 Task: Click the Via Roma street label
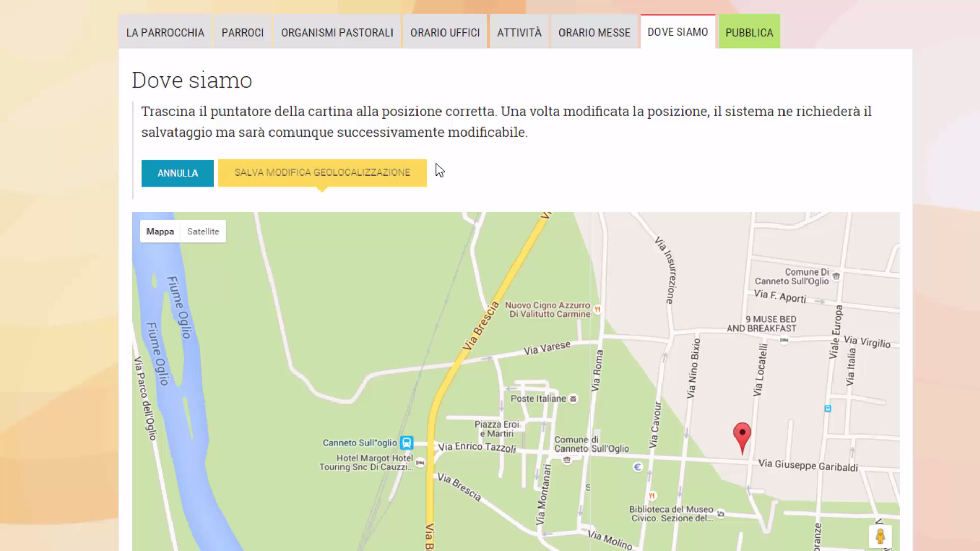[597, 371]
